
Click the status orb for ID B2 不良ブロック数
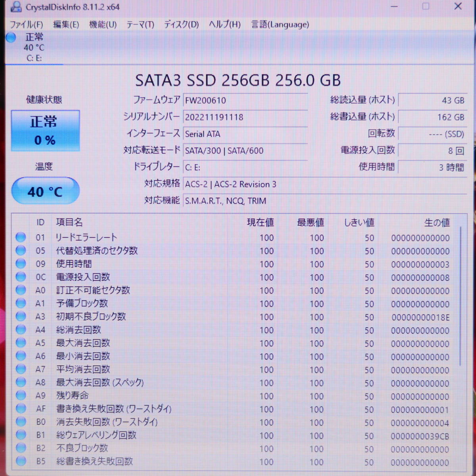point(21,448)
